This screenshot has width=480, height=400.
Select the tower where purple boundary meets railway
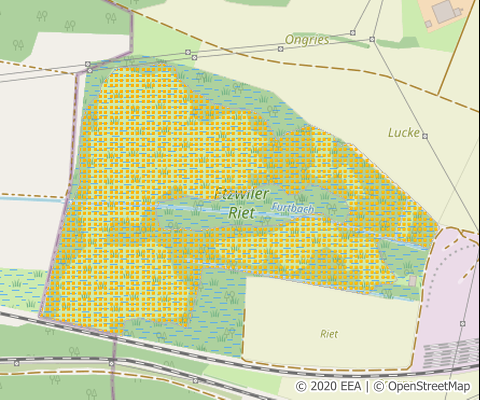coord(111,363)
